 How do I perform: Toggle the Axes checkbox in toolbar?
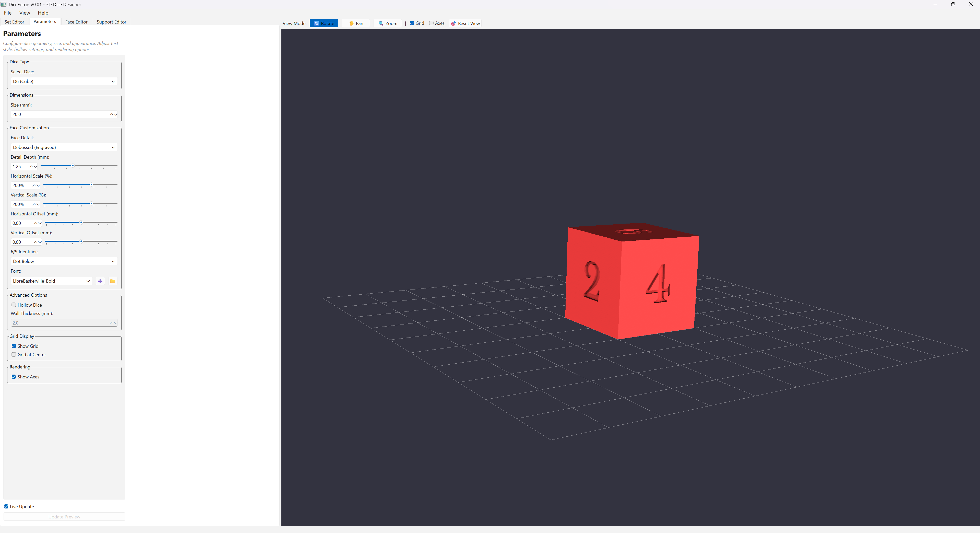[432, 23]
